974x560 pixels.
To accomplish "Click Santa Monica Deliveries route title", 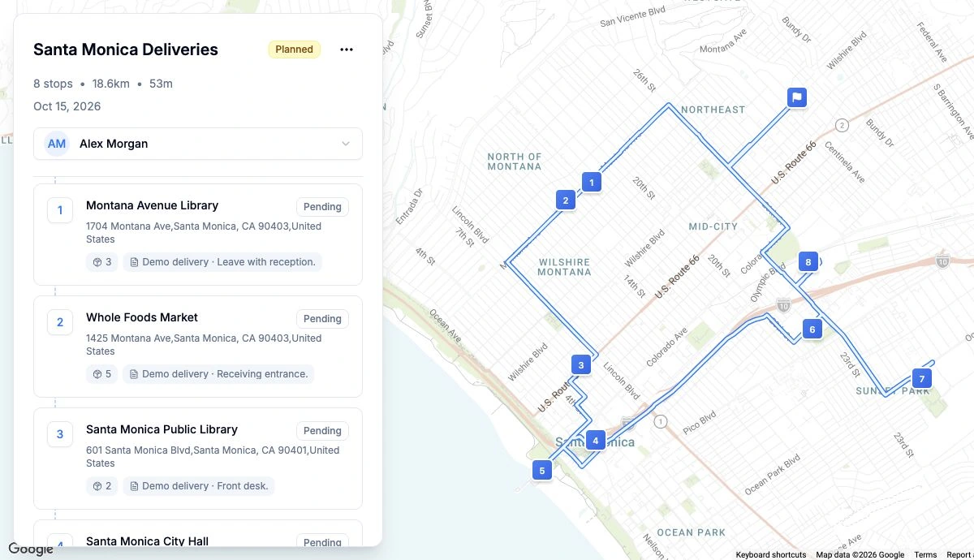I will pyautogui.click(x=126, y=50).
